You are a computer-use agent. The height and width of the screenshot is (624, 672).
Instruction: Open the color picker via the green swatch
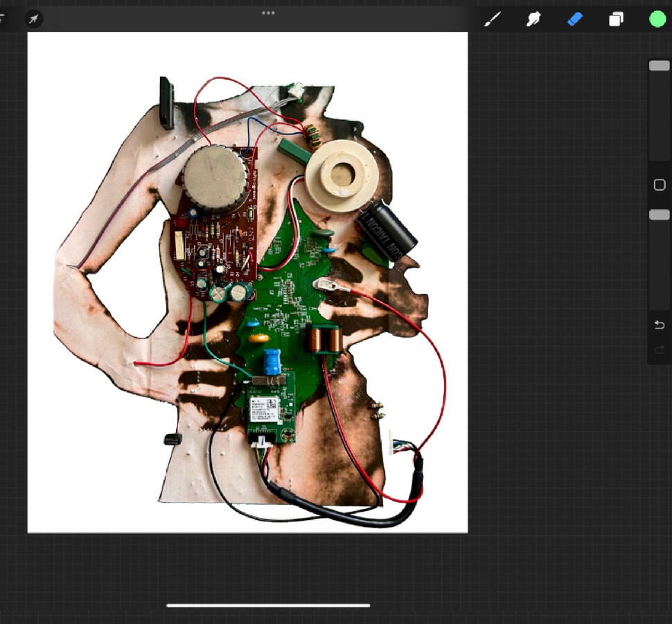[x=657, y=19]
